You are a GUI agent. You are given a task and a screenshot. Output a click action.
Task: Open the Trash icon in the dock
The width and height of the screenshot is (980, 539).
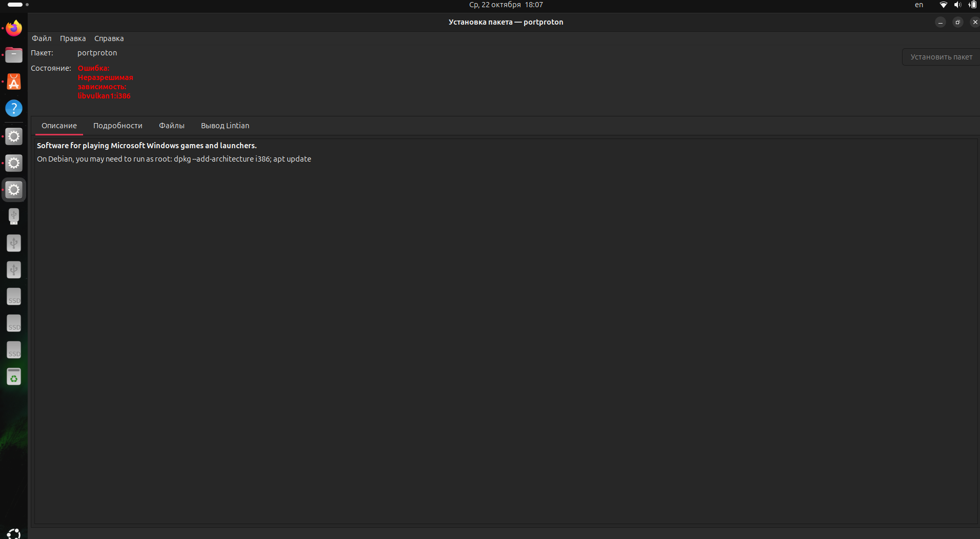(14, 377)
